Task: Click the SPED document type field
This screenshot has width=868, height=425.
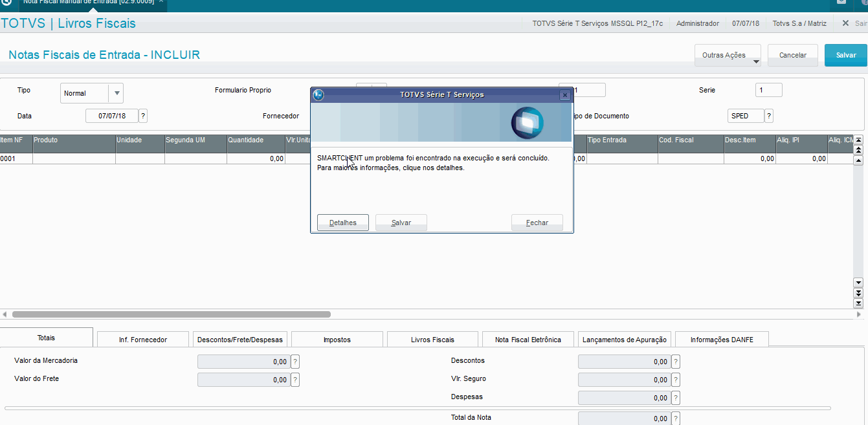Action: [746, 116]
